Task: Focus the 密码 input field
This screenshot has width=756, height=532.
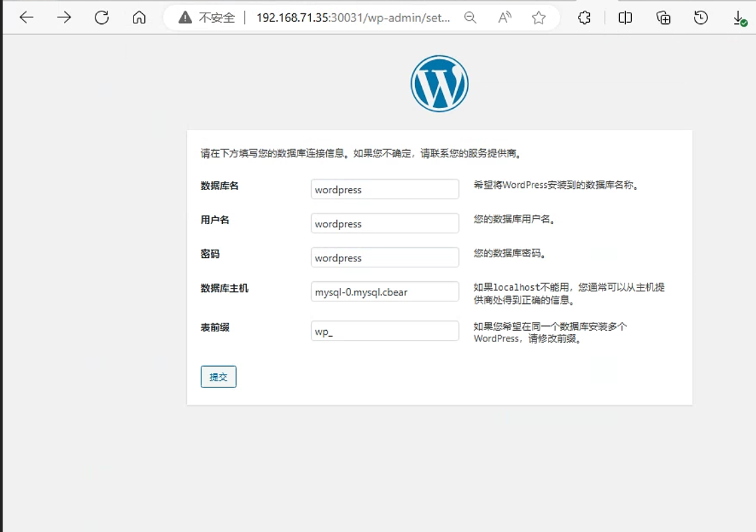Action: coord(385,257)
